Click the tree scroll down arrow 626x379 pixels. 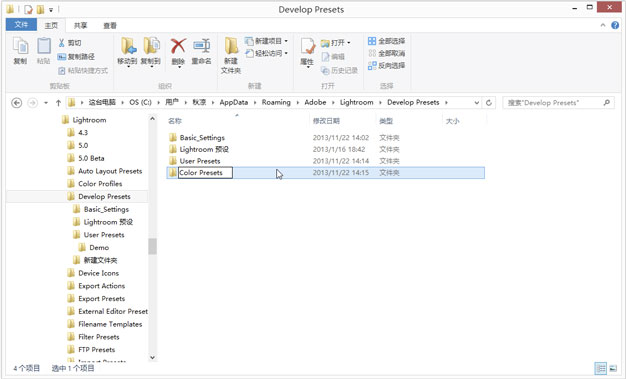click(x=152, y=357)
